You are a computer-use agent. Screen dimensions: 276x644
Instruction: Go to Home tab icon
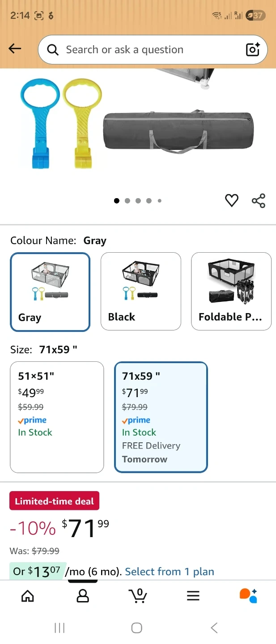(28, 596)
